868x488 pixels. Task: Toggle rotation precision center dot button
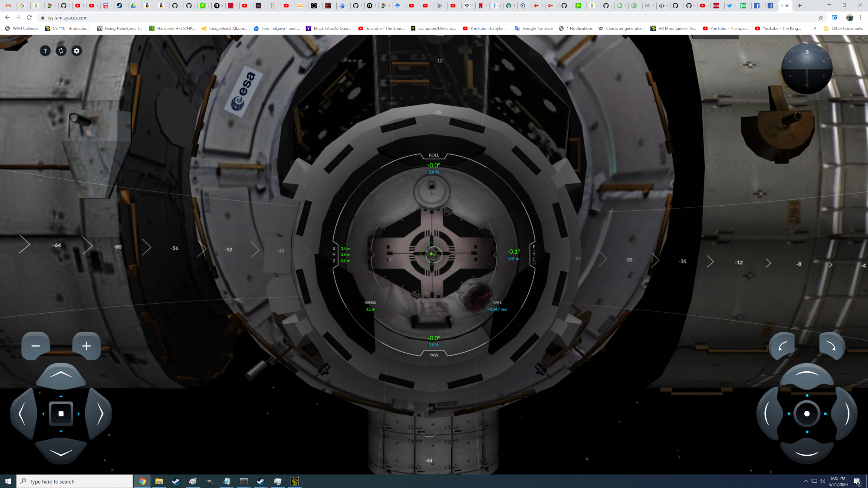[x=807, y=414]
